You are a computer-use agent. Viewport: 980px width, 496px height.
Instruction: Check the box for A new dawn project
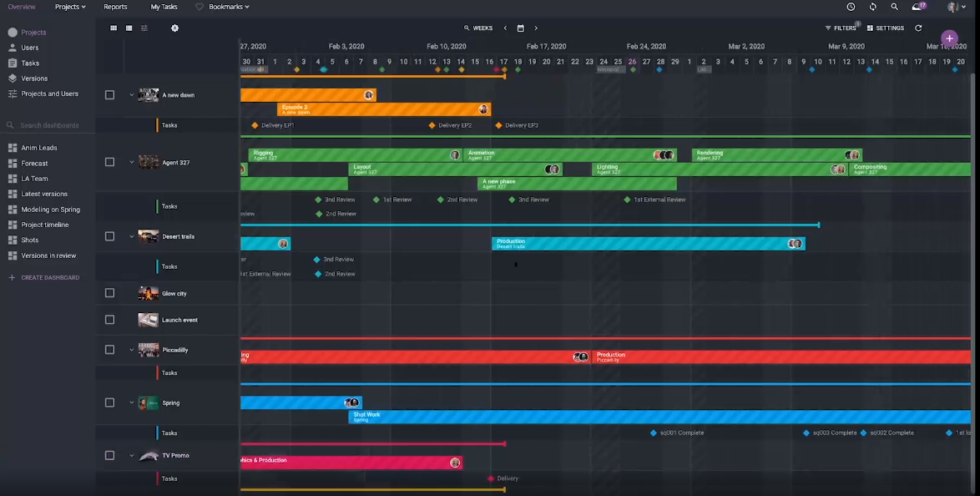[109, 95]
